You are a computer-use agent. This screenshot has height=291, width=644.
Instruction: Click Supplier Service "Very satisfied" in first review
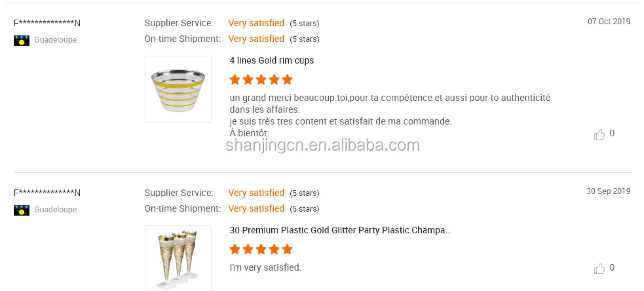click(256, 23)
